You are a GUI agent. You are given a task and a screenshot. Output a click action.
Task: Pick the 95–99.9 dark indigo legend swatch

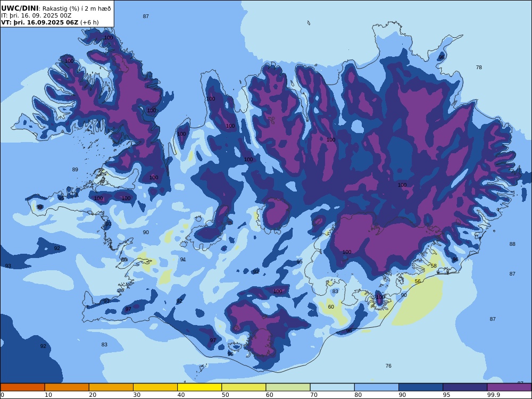pyautogui.click(x=465, y=387)
